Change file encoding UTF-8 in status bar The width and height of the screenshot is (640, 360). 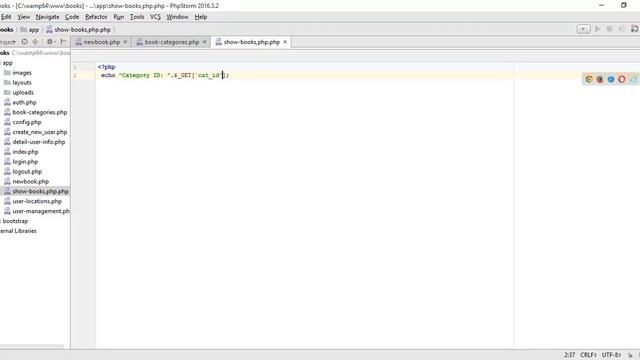pyautogui.click(x=611, y=355)
